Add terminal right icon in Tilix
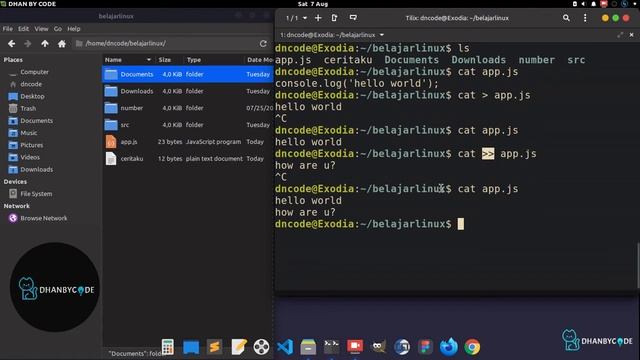 [334, 18]
